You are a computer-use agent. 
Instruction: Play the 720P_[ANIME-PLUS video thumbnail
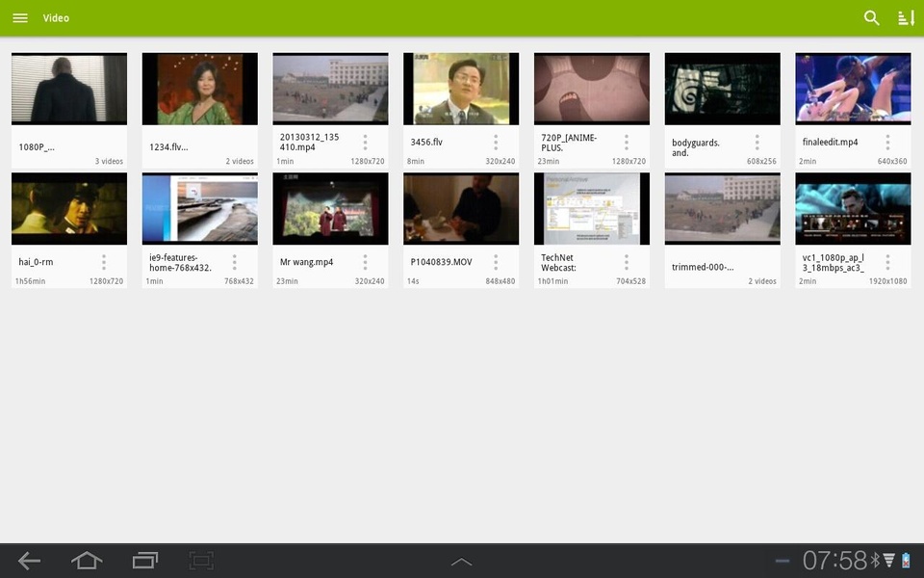click(x=592, y=89)
